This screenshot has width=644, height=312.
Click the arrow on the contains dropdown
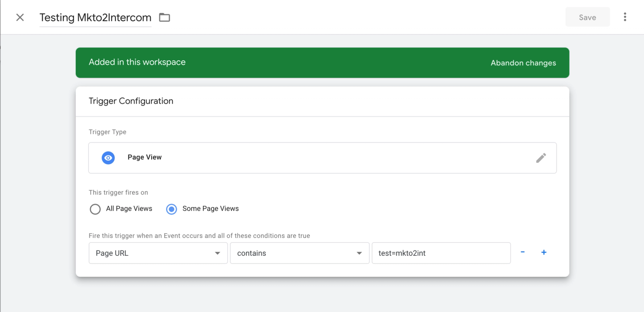(359, 253)
